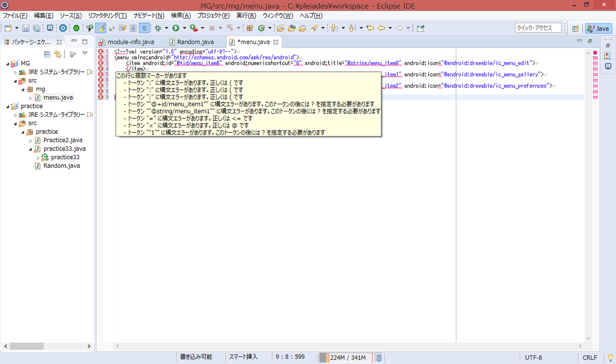Click the error marker on line 1
This screenshot has width=616, height=364.
tap(100, 51)
